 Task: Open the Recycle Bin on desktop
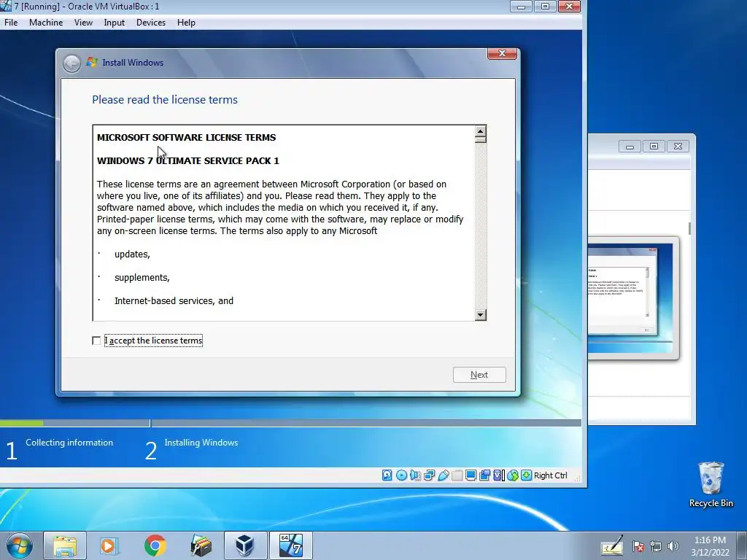coord(711,485)
